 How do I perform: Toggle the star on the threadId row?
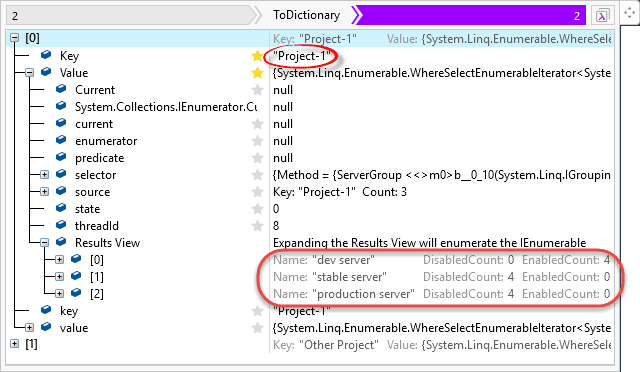coord(257,225)
